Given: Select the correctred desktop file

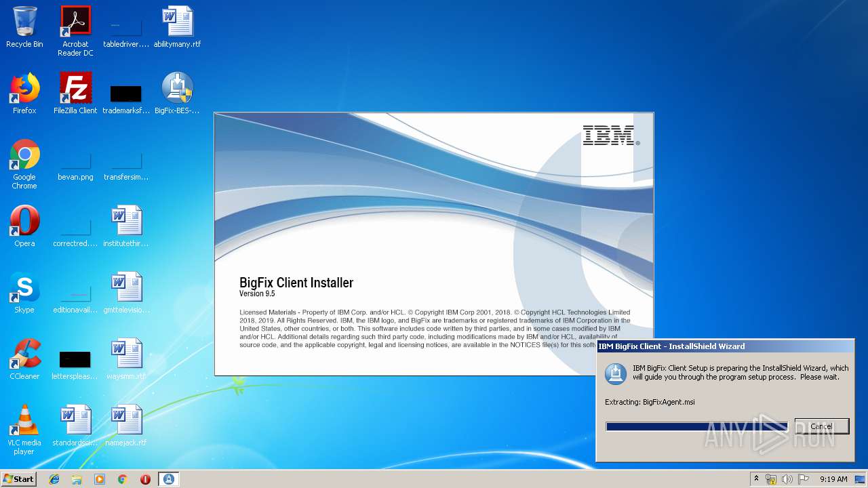Looking at the screenshot, I should [x=75, y=232].
